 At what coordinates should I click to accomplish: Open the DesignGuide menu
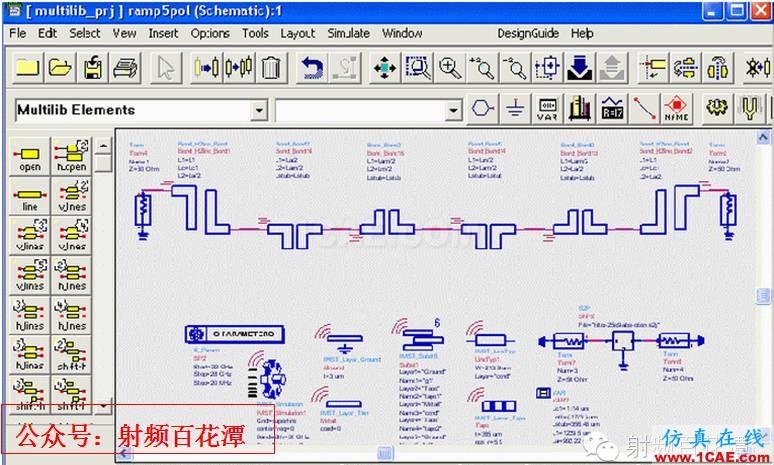tap(528, 33)
